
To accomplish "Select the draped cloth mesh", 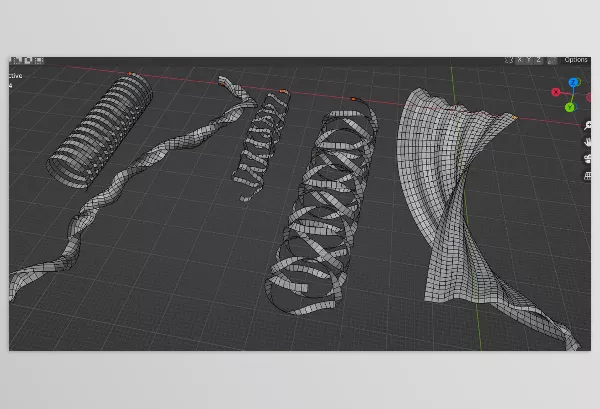I will 460,200.
